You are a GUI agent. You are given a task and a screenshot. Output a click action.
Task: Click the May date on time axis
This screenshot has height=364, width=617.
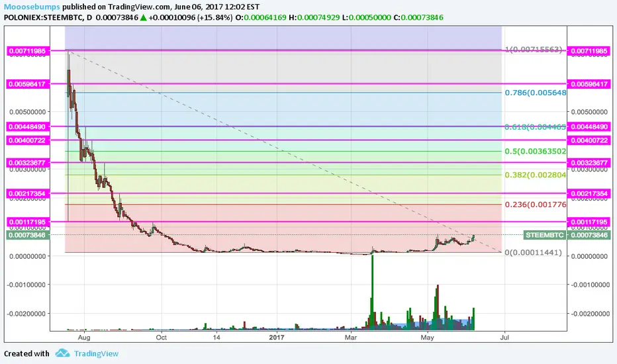pos(428,338)
